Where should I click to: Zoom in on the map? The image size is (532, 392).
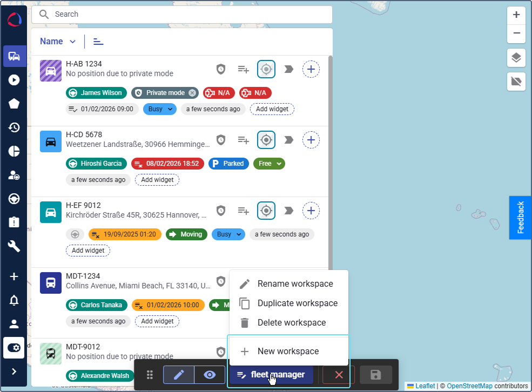click(516, 15)
